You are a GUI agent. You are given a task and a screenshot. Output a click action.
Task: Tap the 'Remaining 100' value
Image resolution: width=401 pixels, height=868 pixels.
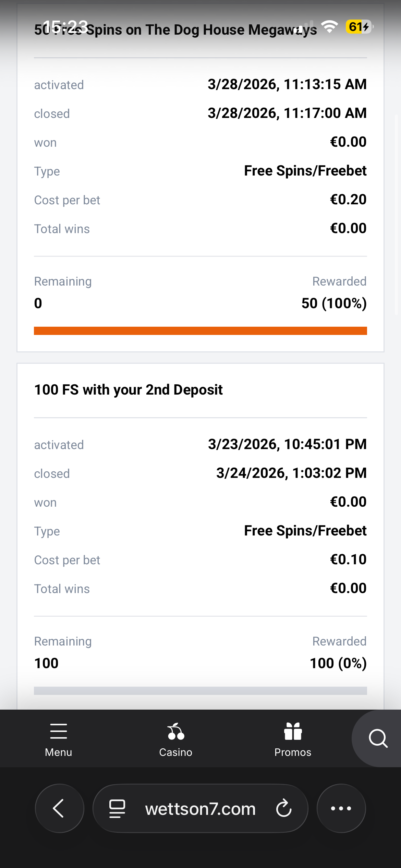(x=47, y=663)
